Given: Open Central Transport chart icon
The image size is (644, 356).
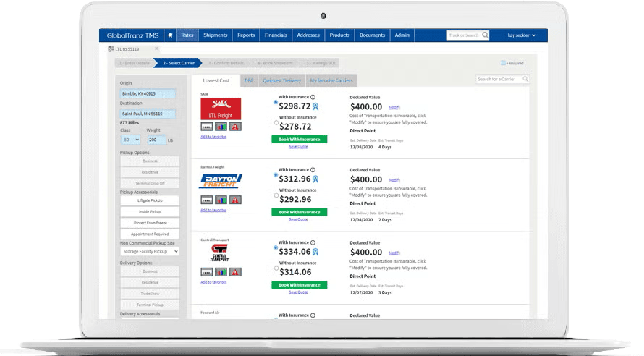Looking at the screenshot, I should tap(221, 272).
